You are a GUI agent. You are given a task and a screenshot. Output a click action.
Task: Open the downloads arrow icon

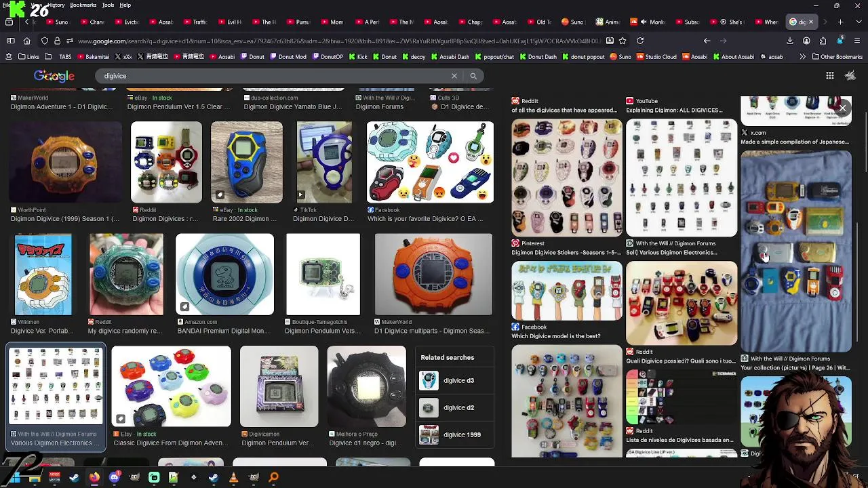[790, 41]
